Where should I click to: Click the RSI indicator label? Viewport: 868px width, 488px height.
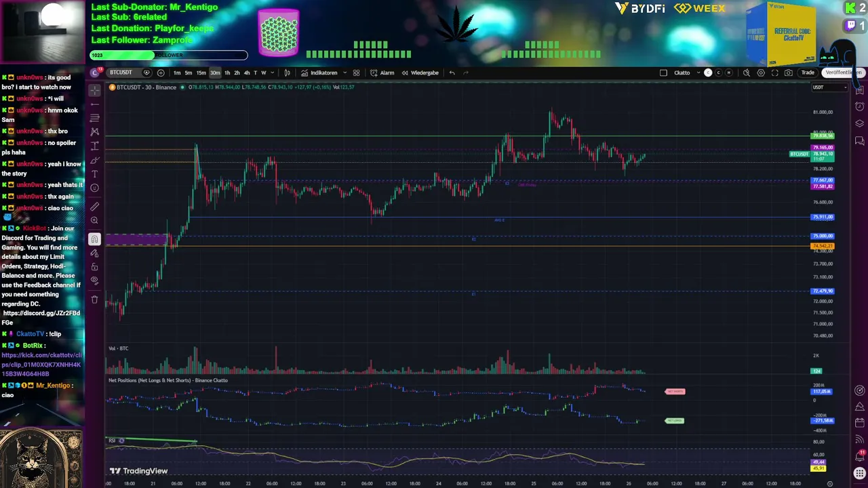[112, 441]
